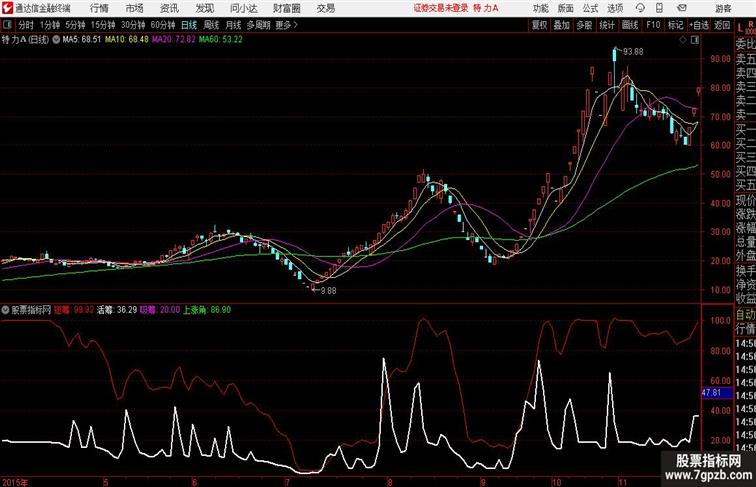
Task: Click month 10 marker on time axis
Action: tap(556, 482)
